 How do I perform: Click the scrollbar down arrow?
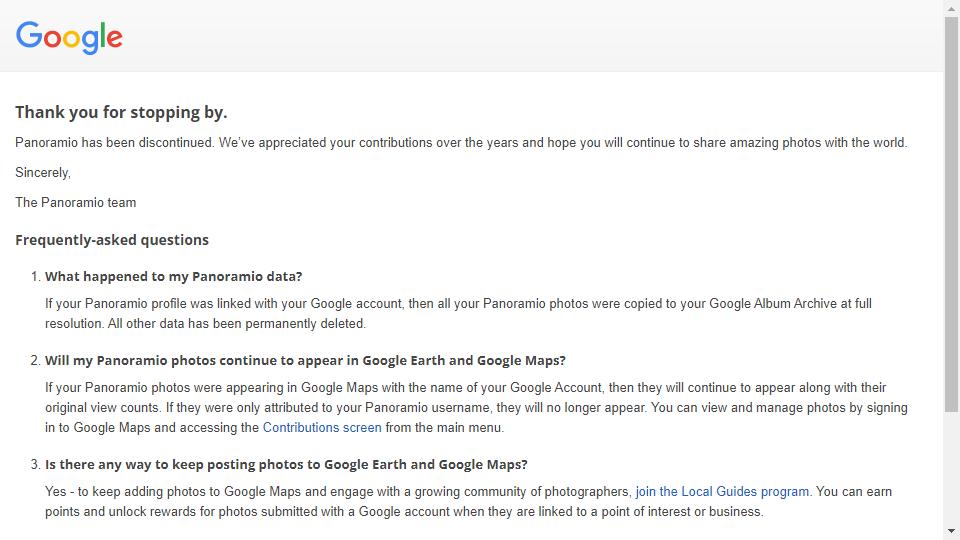(x=951, y=531)
